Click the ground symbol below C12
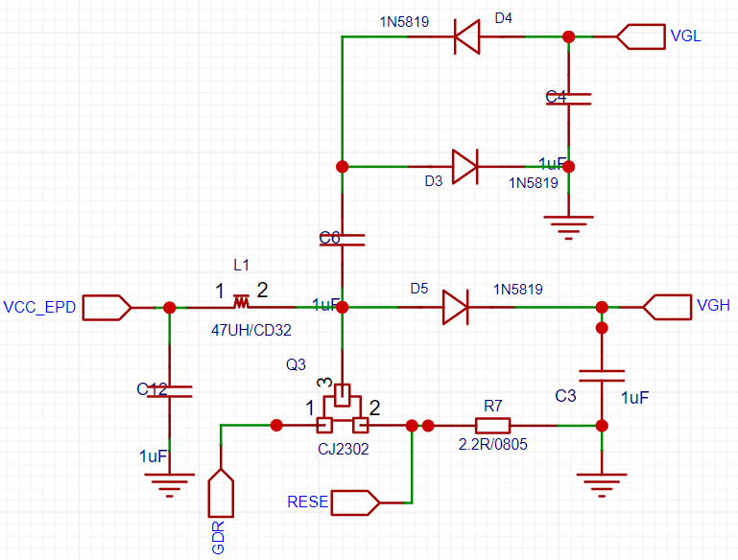738x560 pixels. (x=170, y=485)
